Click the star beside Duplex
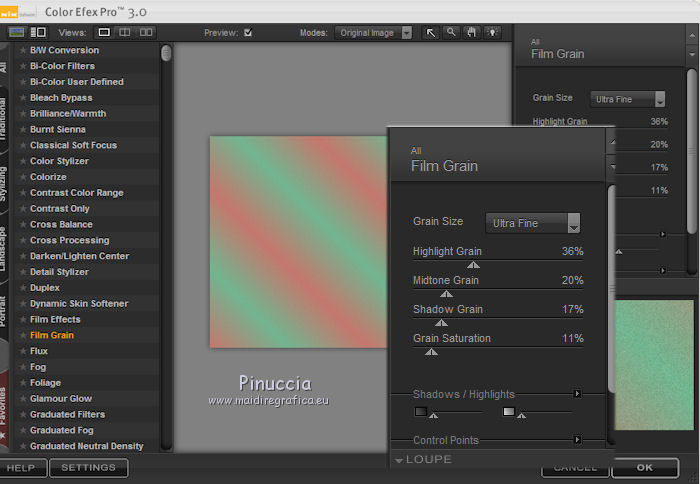The height and width of the screenshot is (484, 700). pos(23,288)
